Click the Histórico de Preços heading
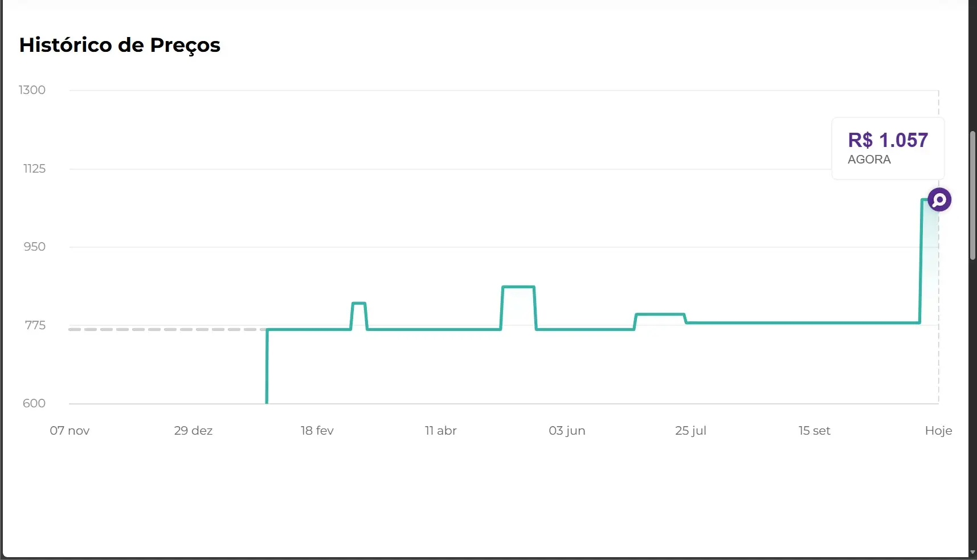977x560 pixels. point(120,45)
